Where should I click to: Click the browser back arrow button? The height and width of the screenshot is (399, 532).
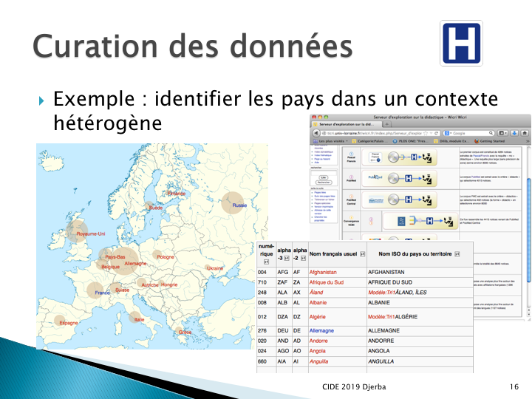(x=317, y=133)
